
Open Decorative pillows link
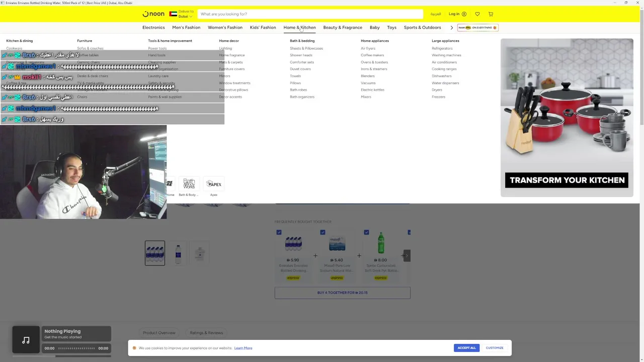pyautogui.click(x=233, y=90)
